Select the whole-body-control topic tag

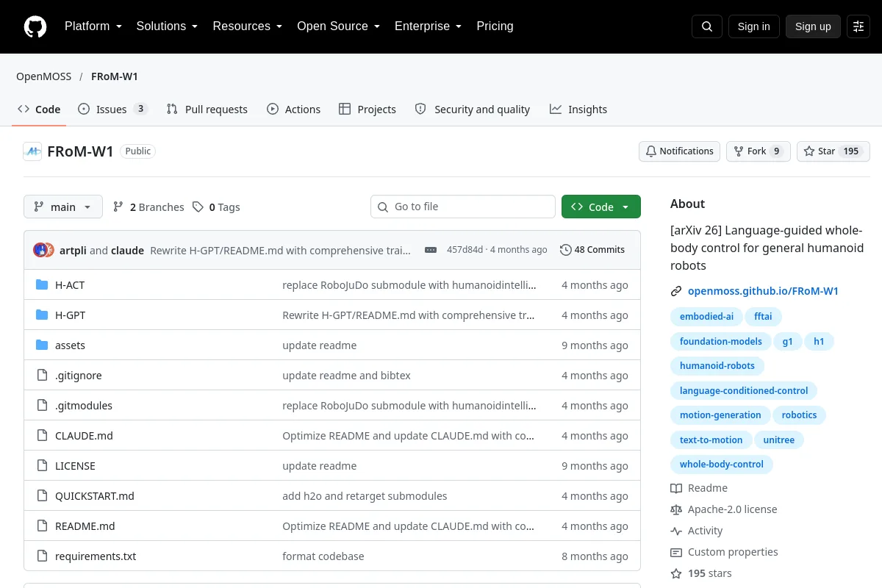[722, 465]
